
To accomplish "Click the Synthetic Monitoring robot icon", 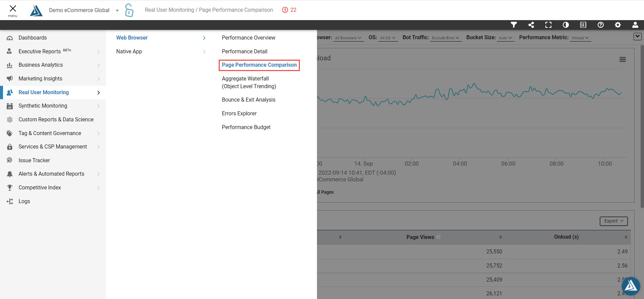I will point(10,106).
